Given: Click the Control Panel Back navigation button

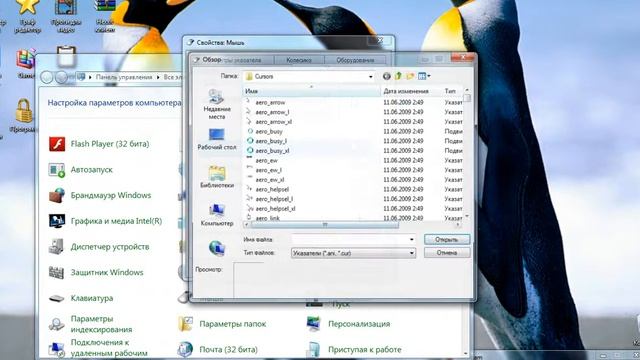Looking at the screenshot, I should pos(47,77).
